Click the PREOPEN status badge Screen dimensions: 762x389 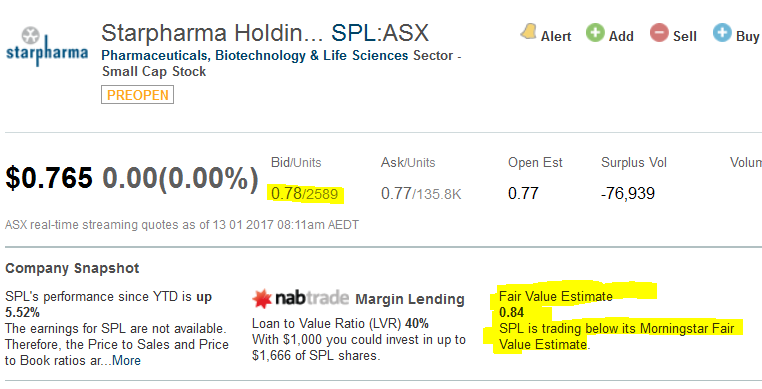point(138,95)
